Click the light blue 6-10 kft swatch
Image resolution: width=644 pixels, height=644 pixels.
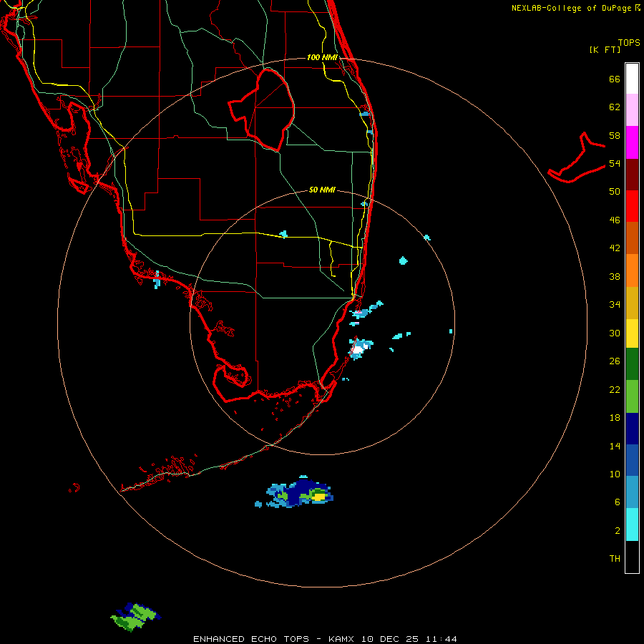[x=632, y=492]
